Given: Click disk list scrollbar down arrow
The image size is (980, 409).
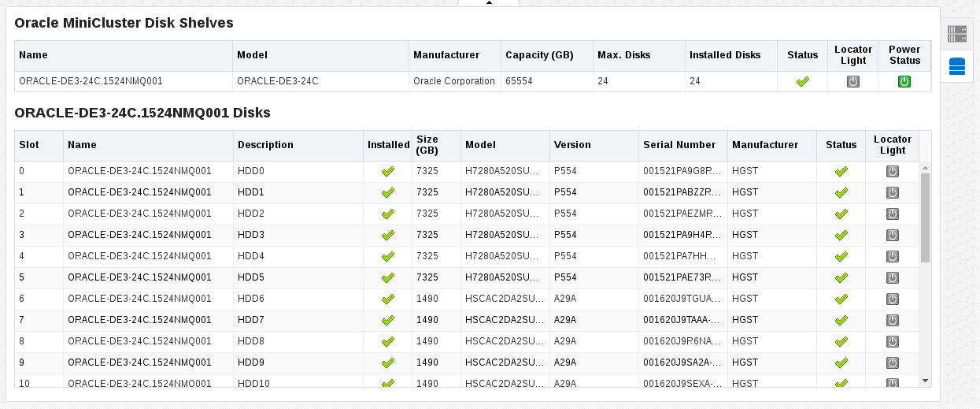Looking at the screenshot, I should pos(925,381).
